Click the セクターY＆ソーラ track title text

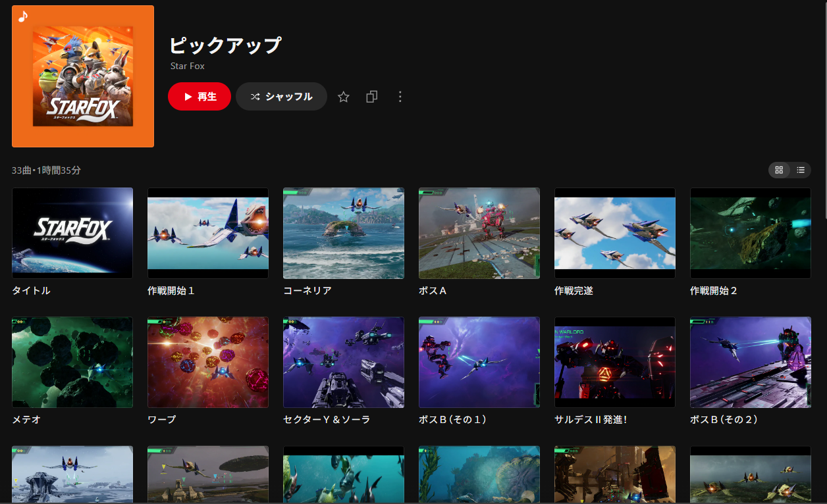(327, 419)
